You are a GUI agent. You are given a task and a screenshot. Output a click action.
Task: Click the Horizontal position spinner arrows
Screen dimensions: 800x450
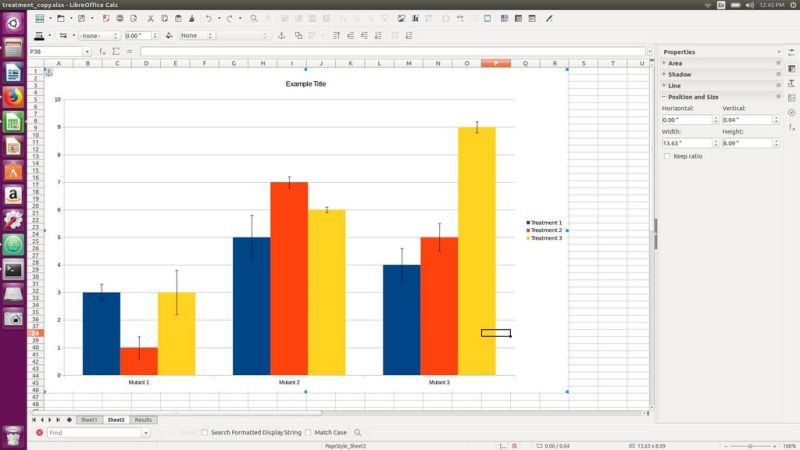pyautogui.click(x=716, y=120)
